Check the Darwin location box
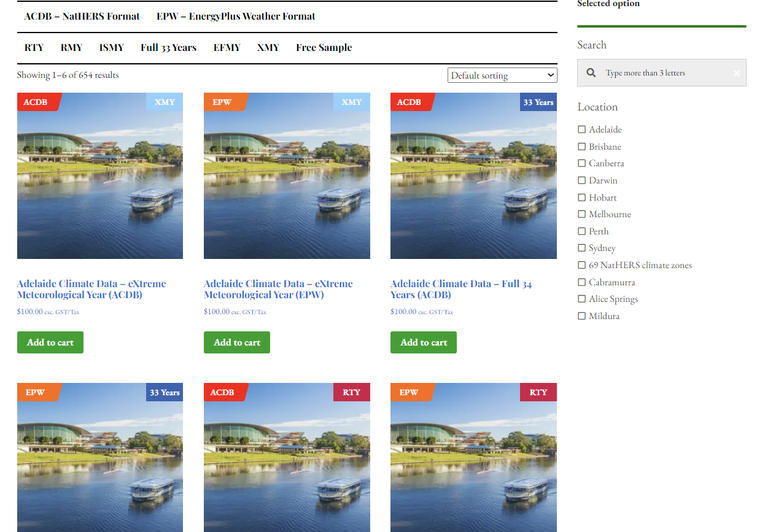Screen dimensions: 765x532 pos(581,180)
